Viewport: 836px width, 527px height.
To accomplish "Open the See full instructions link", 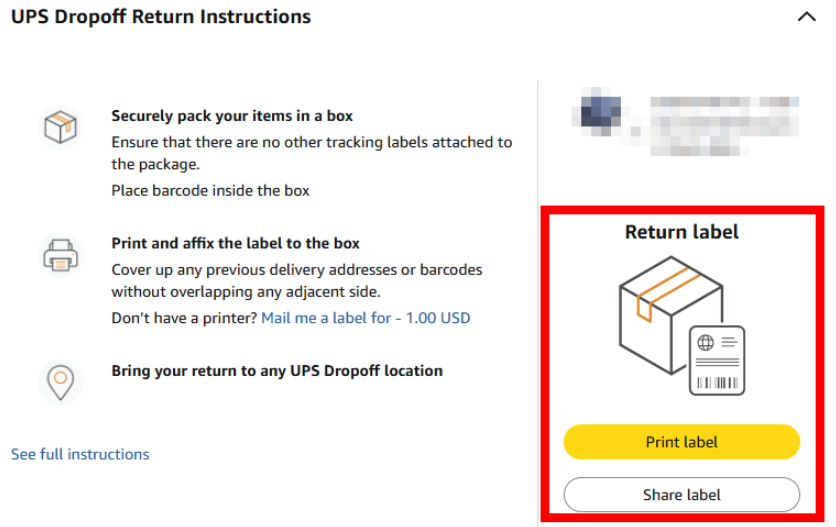I will tap(80, 454).
